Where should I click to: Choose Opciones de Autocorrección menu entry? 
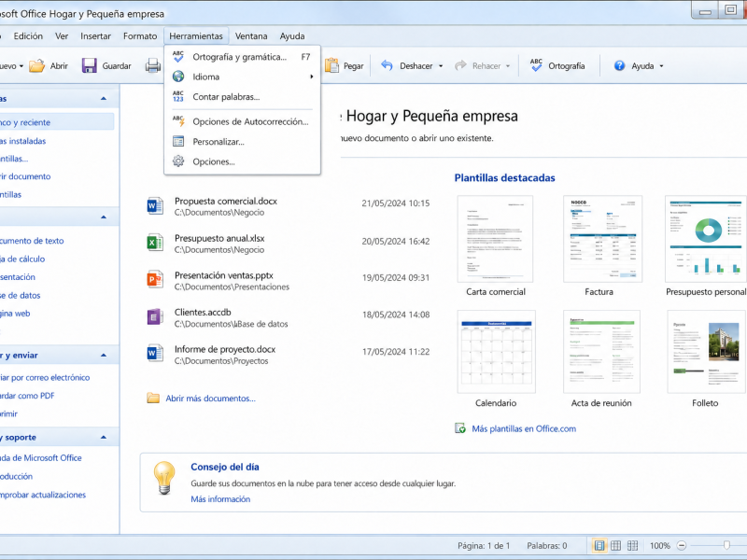243,121
